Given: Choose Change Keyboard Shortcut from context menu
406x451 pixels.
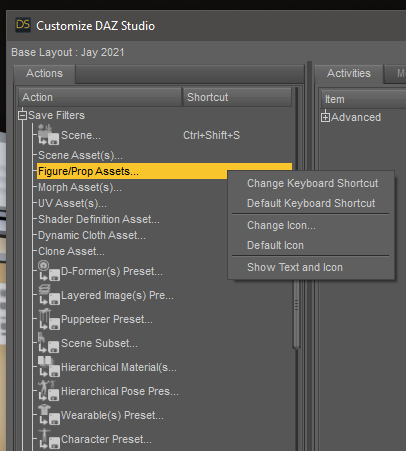Looking at the screenshot, I should [313, 183].
